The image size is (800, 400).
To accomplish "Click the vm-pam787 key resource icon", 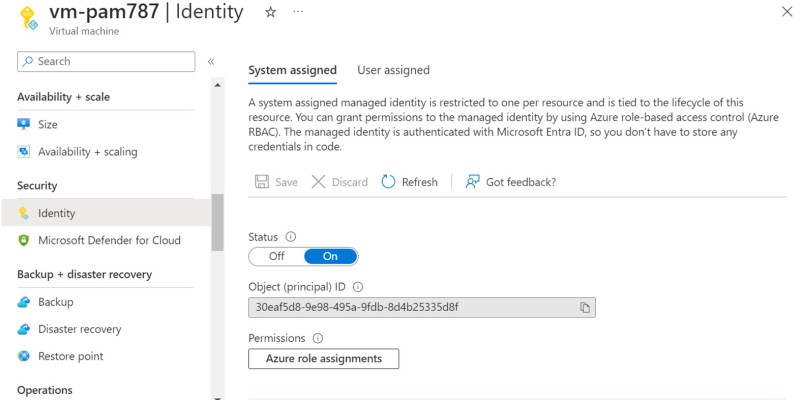I will 29,18.
